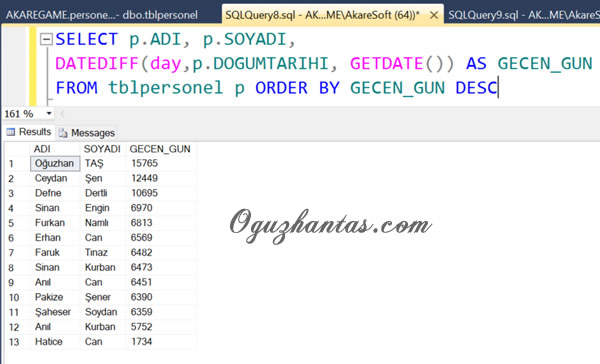The width and height of the screenshot is (600, 364).
Task: Click the 12449 value cell
Action: point(161,178)
